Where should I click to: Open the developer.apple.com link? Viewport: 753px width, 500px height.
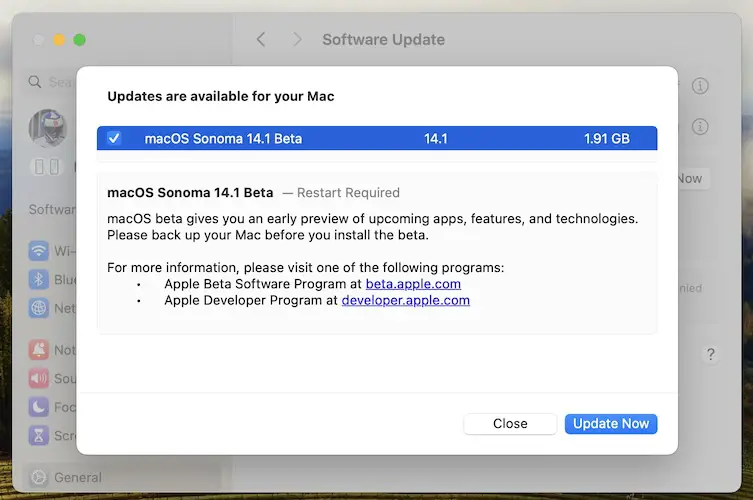(x=405, y=300)
